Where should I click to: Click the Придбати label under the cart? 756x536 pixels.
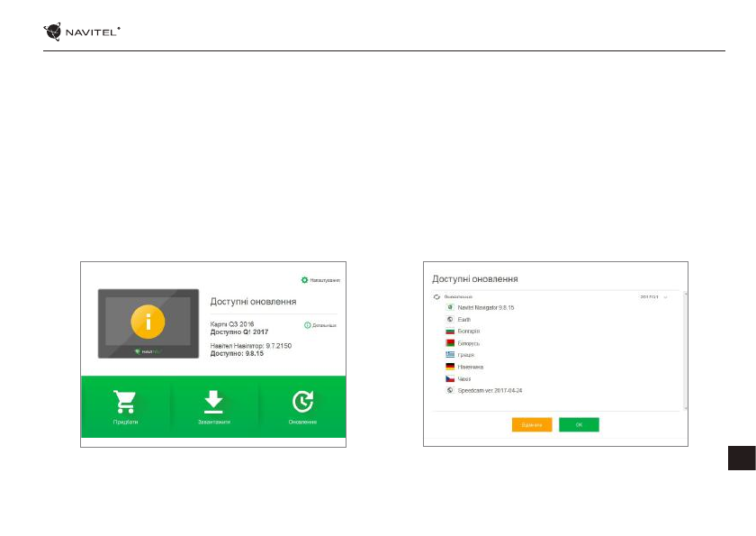click(x=125, y=422)
